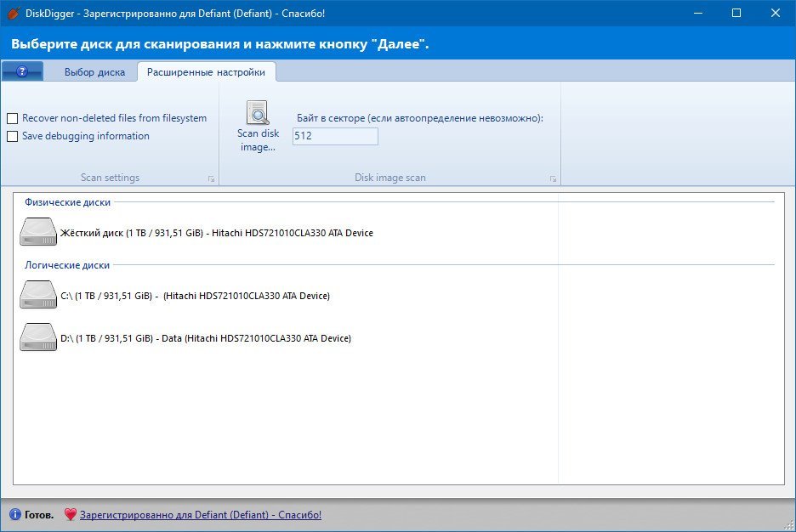Screen dimensions: 796x532
Task: Click the physical Hitachi hard disk icon
Action: pyautogui.click(x=38, y=232)
